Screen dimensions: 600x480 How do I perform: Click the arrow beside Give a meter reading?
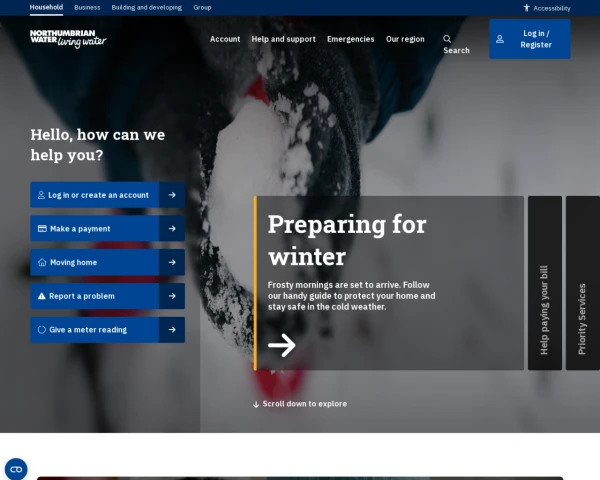click(x=172, y=330)
